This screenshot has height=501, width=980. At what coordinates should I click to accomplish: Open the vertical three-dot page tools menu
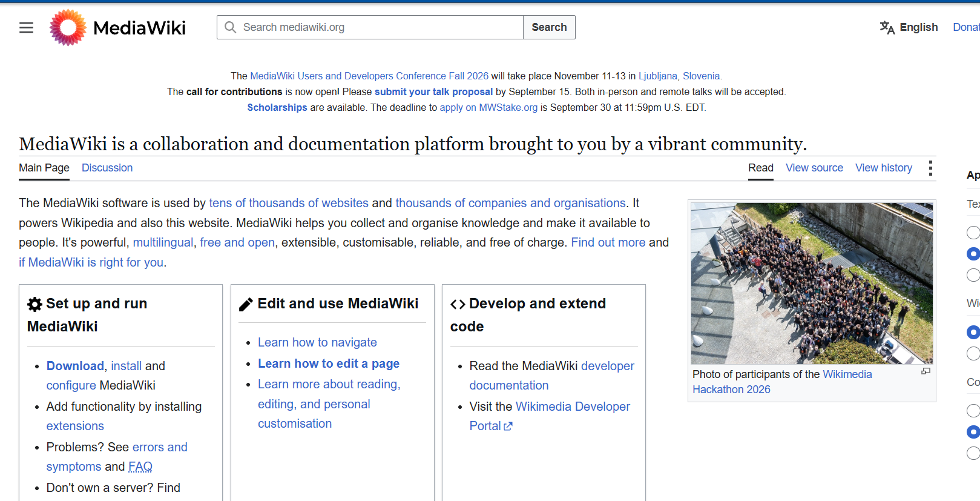point(930,168)
